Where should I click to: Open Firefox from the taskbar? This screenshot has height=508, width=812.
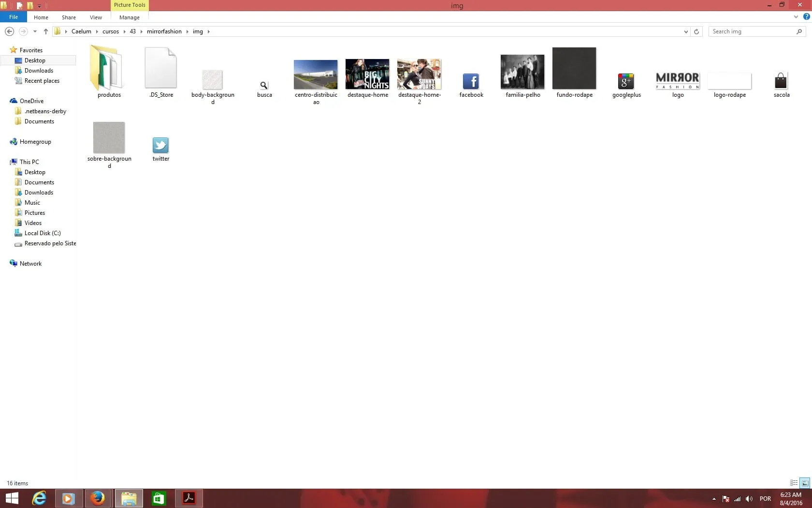(98, 498)
